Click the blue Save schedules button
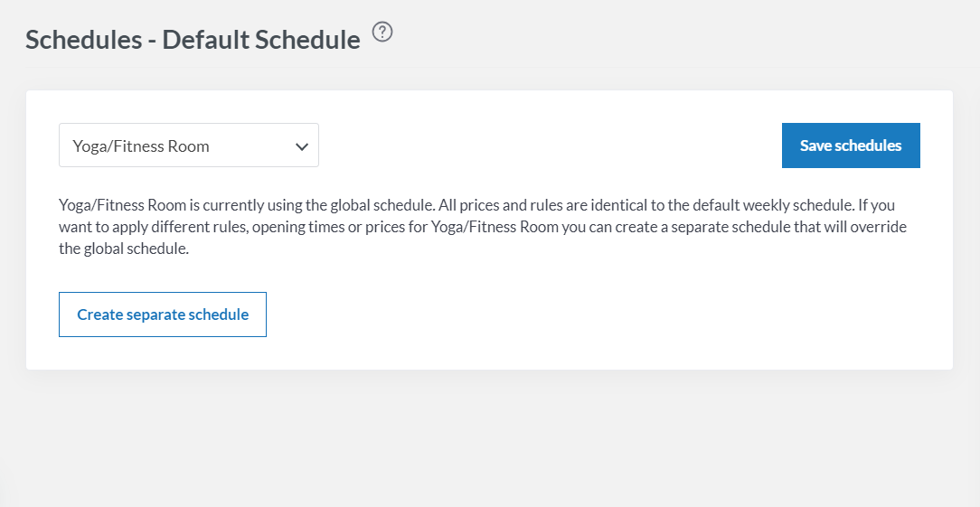The height and width of the screenshot is (507, 980). [x=850, y=146]
